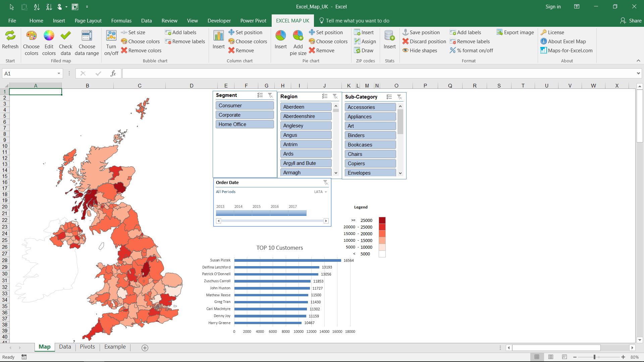Image resolution: width=644 pixels, height=362 pixels.
Task: Switch to the Pivots tab
Action: click(87, 347)
